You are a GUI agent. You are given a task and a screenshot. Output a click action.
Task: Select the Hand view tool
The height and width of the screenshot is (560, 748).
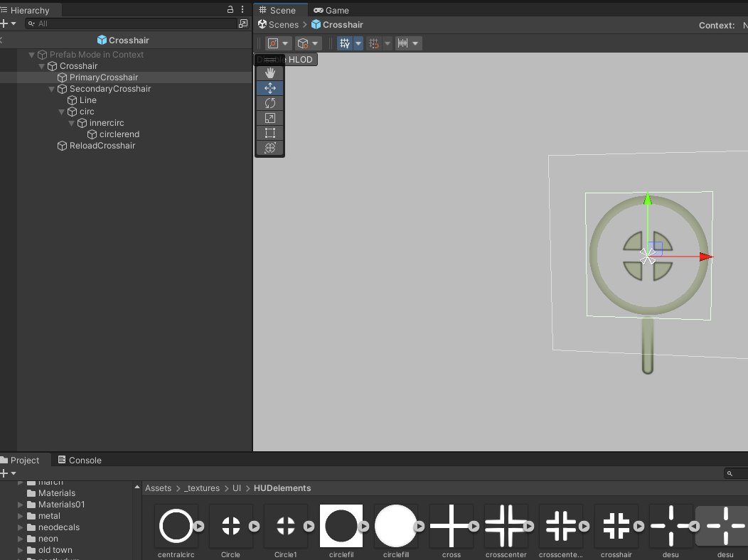(x=270, y=73)
